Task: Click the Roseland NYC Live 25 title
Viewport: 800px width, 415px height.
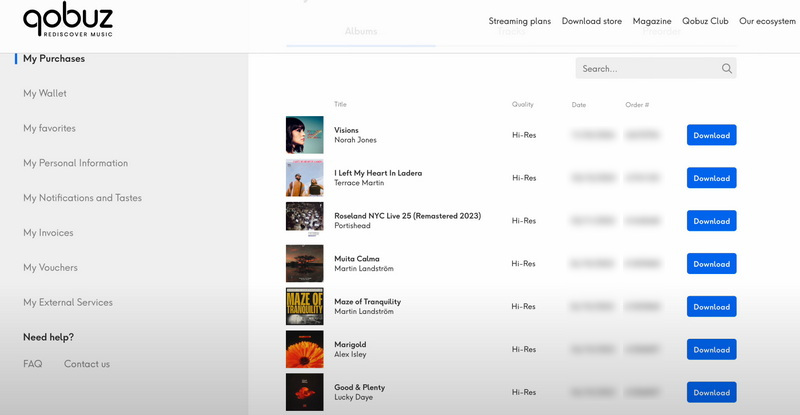Action: click(408, 216)
